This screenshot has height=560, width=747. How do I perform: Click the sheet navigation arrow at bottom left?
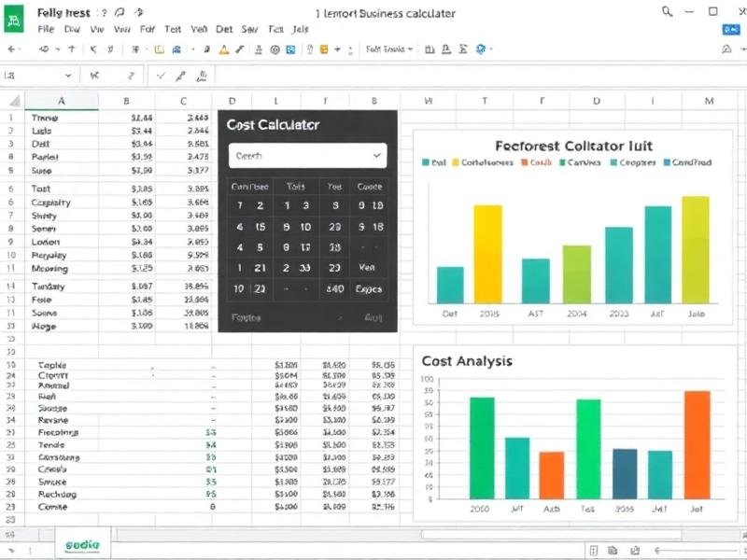tap(11, 551)
